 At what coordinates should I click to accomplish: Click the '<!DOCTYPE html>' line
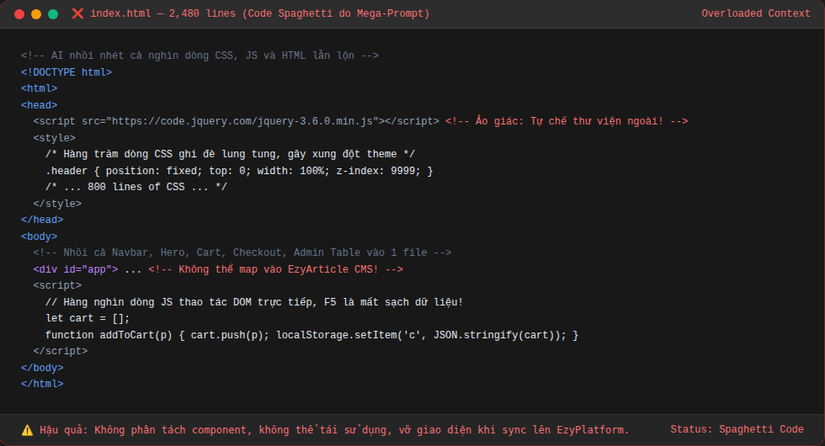point(66,72)
